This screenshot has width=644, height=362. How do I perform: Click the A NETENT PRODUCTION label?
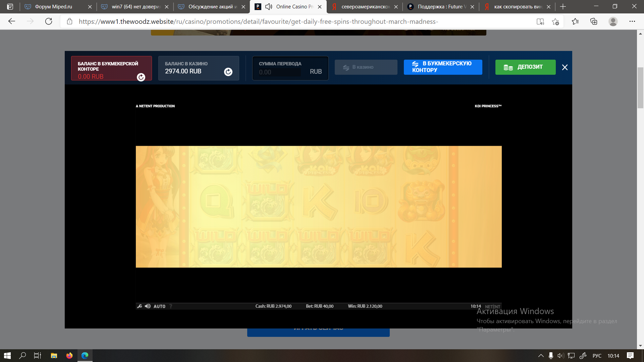pyautogui.click(x=155, y=106)
